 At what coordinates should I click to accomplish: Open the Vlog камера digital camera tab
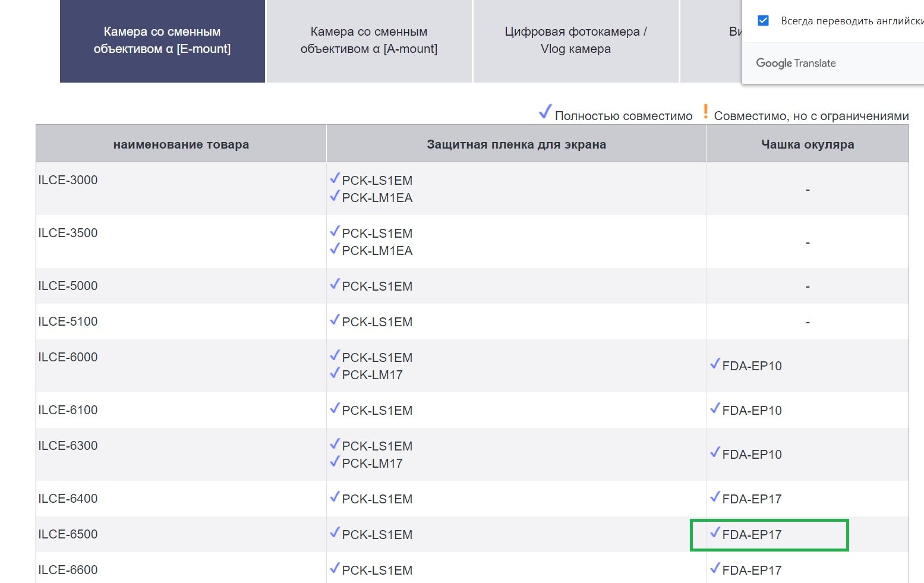point(575,40)
